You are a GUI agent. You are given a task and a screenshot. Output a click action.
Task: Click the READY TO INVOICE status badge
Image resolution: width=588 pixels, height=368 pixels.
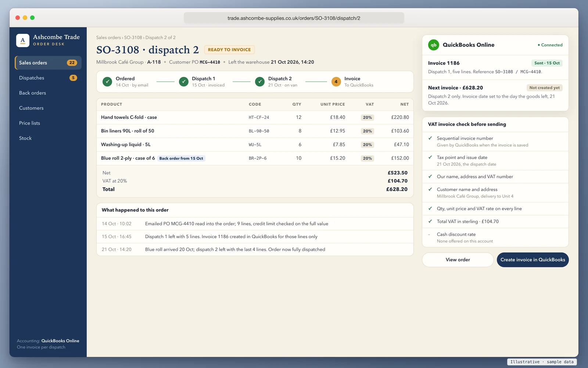coord(229,50)
